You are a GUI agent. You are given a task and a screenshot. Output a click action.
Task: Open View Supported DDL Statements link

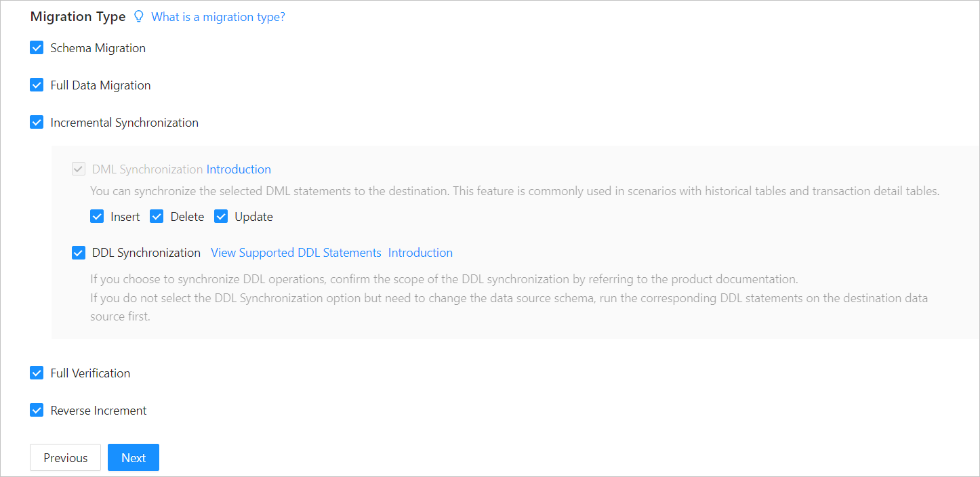pyautogui.click(x=296, y=253)
